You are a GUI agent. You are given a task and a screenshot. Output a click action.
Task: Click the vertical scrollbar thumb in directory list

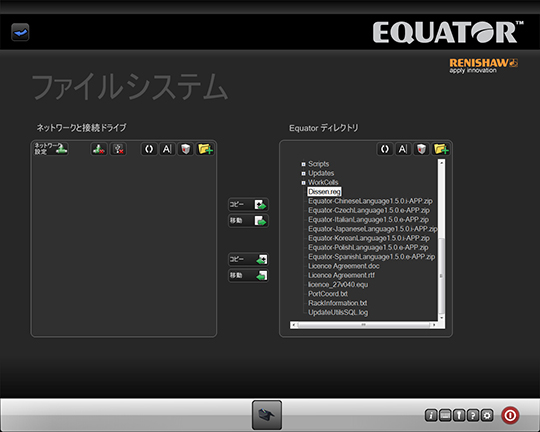441,275
